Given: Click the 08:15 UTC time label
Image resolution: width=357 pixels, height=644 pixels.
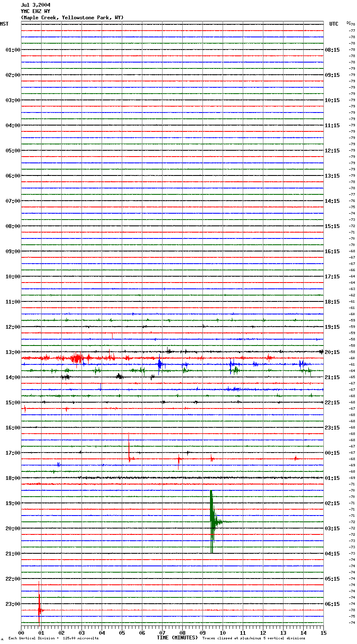Looking at the screenshot, I should (x=332, y=50).
